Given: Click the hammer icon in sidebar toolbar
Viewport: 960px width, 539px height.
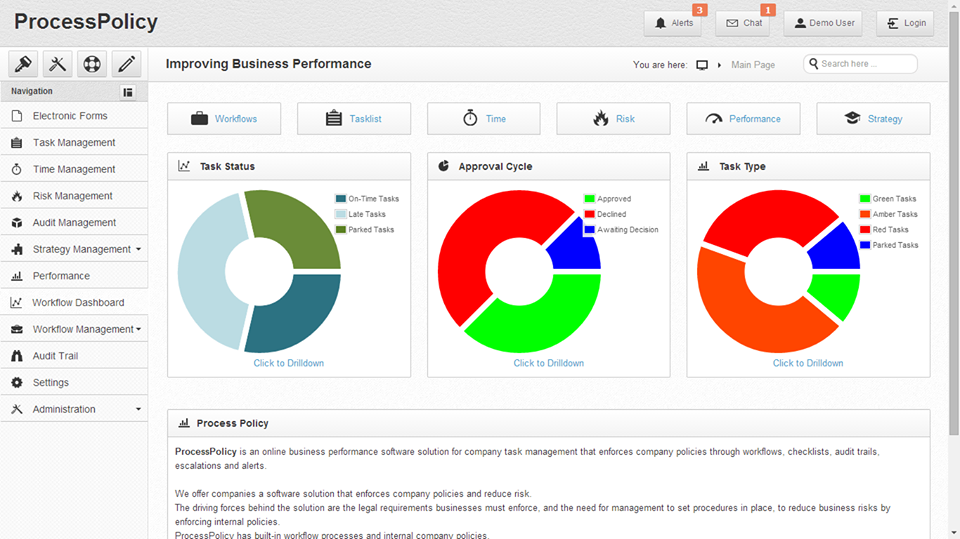Looking at the screenshot, I should click(23, 64).
